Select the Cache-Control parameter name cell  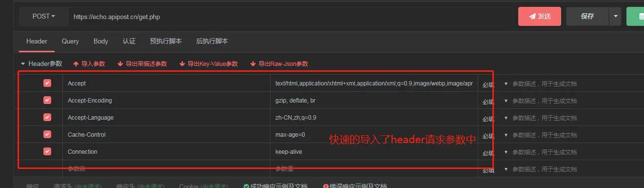click(x=166, y=135)
